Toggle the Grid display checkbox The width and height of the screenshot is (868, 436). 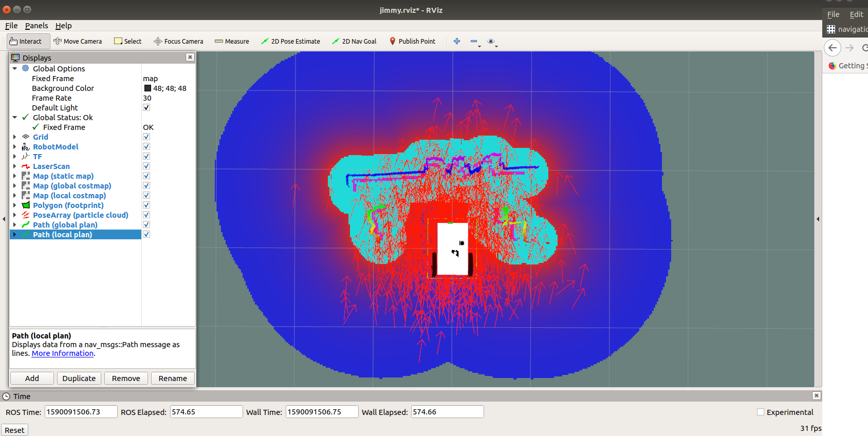click(146, 137)
